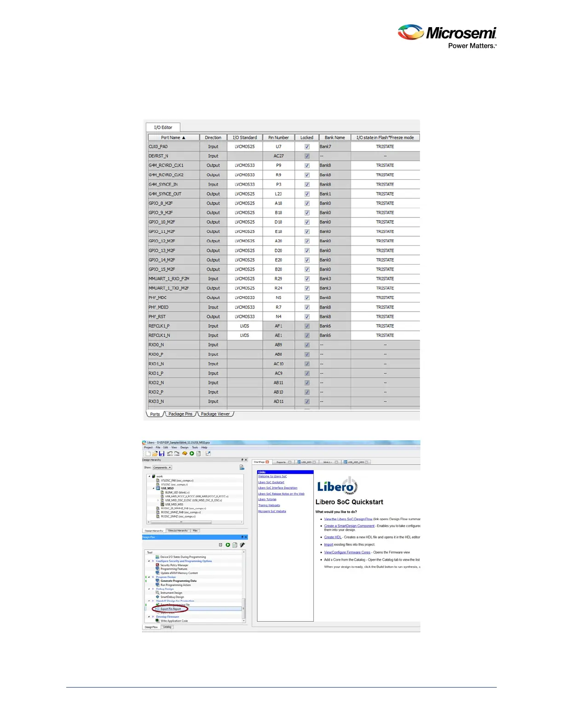Click the green Build run icon in top toolbar
This screenshot has height=728, width=563.
[192, 454]
